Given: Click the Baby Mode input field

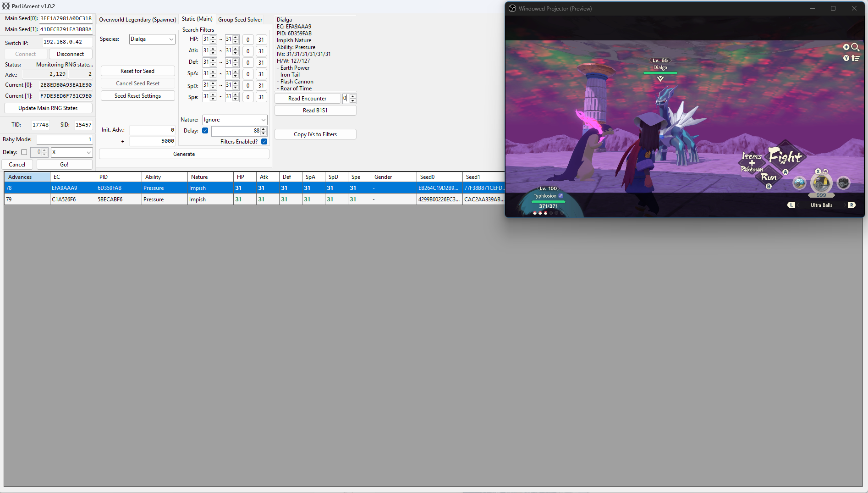Looking at the screenshot, I should (x=65, y=139).
